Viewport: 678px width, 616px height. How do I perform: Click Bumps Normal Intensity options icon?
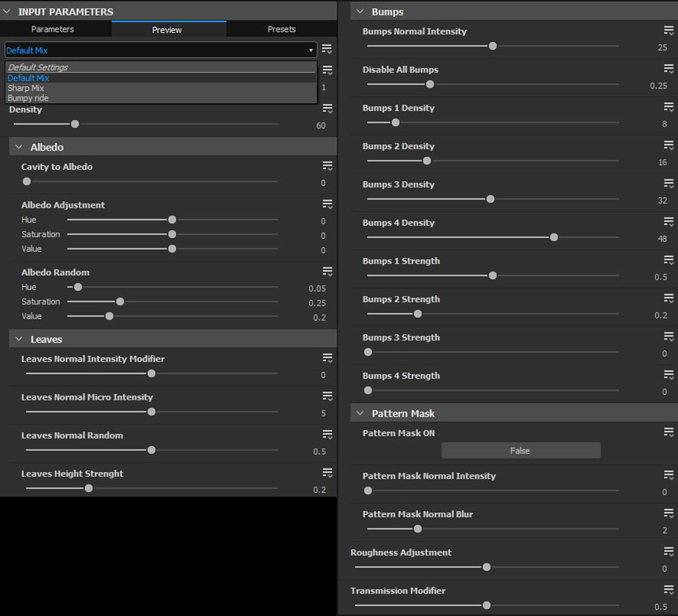click(669, 31)
